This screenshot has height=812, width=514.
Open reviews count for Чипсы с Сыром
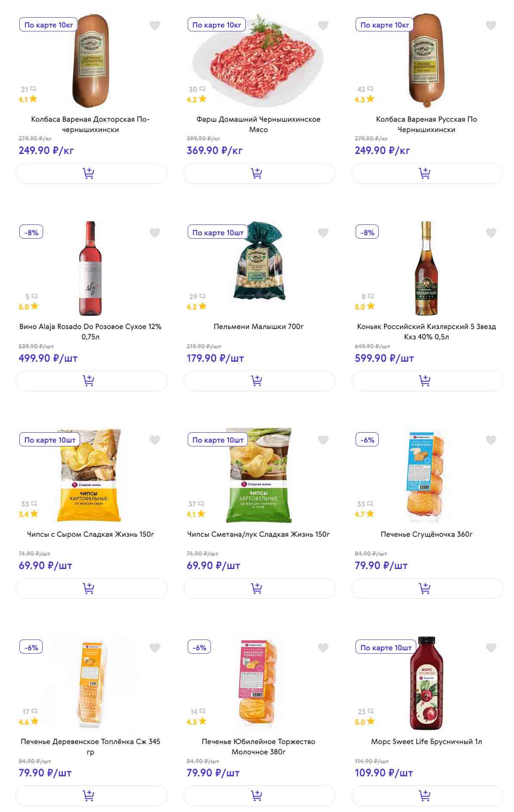(28, 504)
